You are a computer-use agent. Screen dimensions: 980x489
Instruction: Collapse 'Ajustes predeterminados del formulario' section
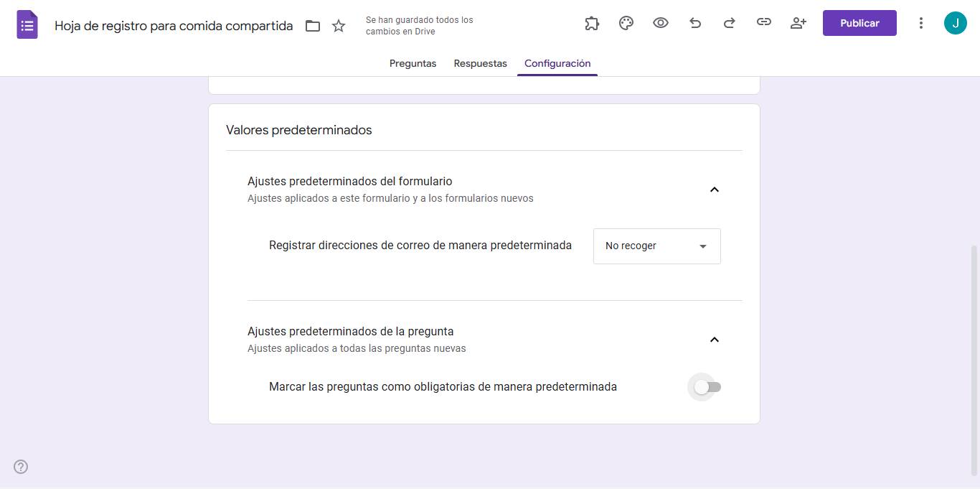[714, 189]
